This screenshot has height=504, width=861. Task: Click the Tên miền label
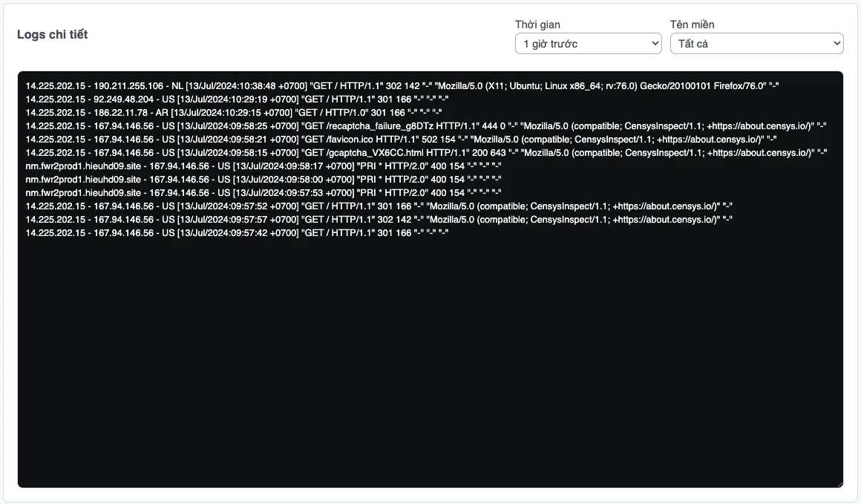692,24
